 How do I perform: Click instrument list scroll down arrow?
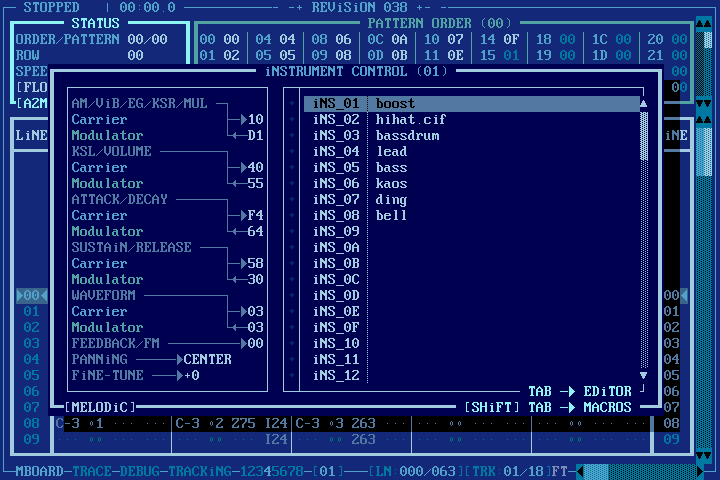[x=644, y=376]
